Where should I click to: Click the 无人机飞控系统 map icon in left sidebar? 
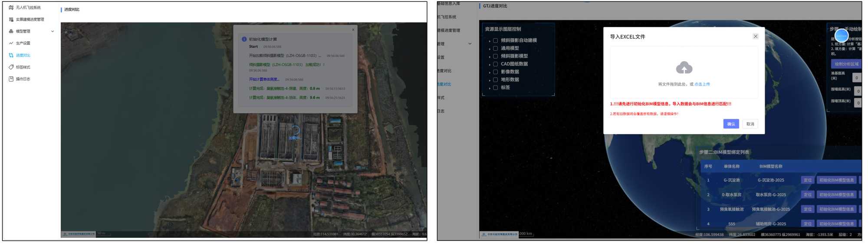point(11,7)
